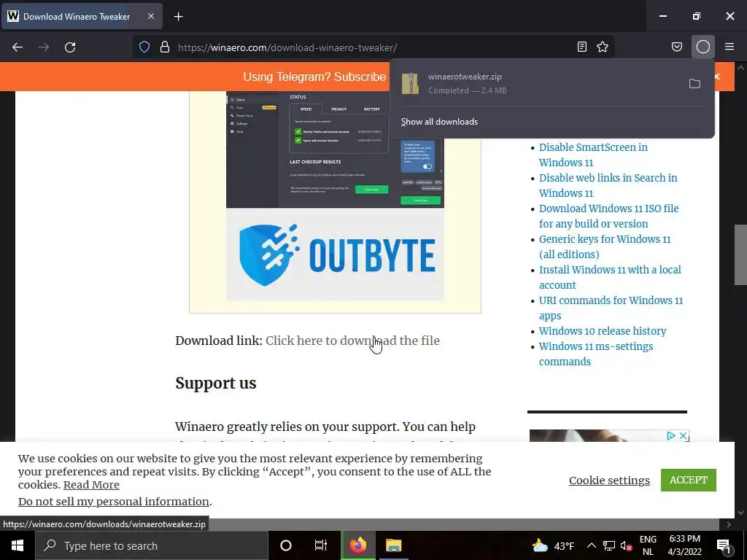Open the clock and calendar flyout
The width and height of the screenshot is (747, 560).
[684, 545]
